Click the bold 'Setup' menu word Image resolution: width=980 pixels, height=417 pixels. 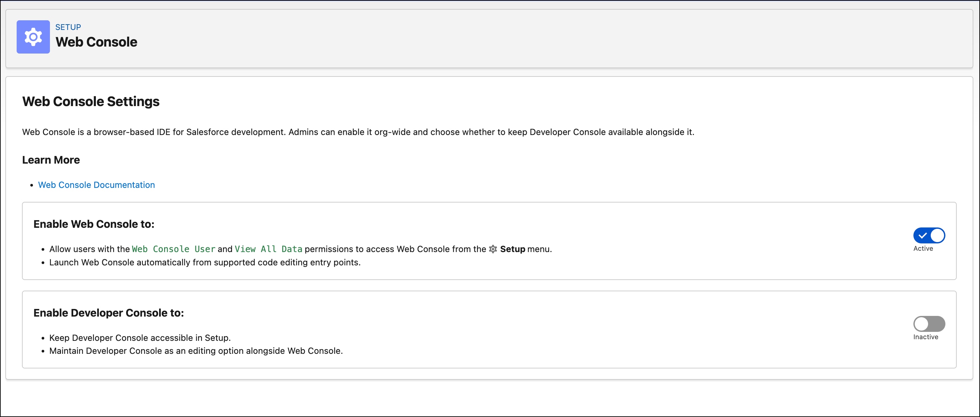pos(512,249)
